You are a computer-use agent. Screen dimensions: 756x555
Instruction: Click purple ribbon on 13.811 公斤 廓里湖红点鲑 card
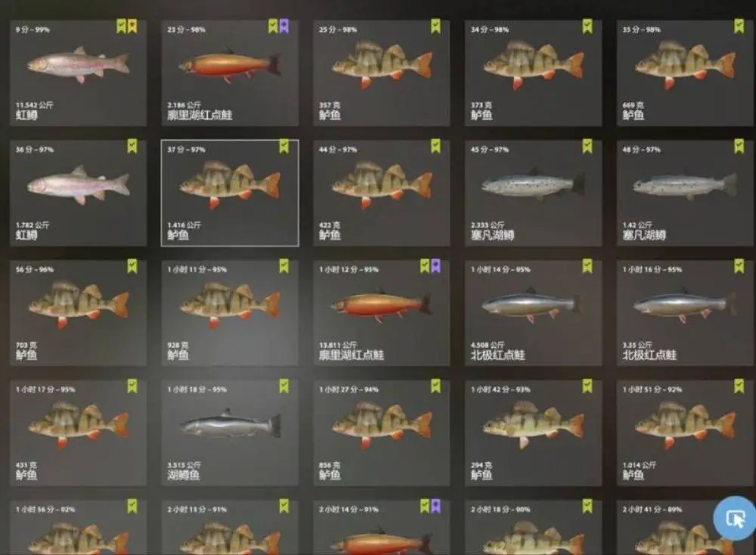436,265
